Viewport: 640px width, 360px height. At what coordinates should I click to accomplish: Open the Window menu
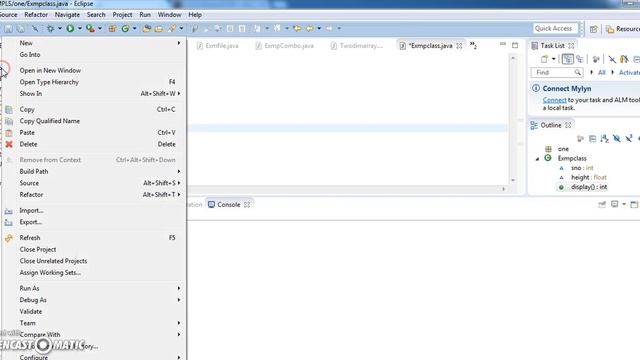click(169, 15)
